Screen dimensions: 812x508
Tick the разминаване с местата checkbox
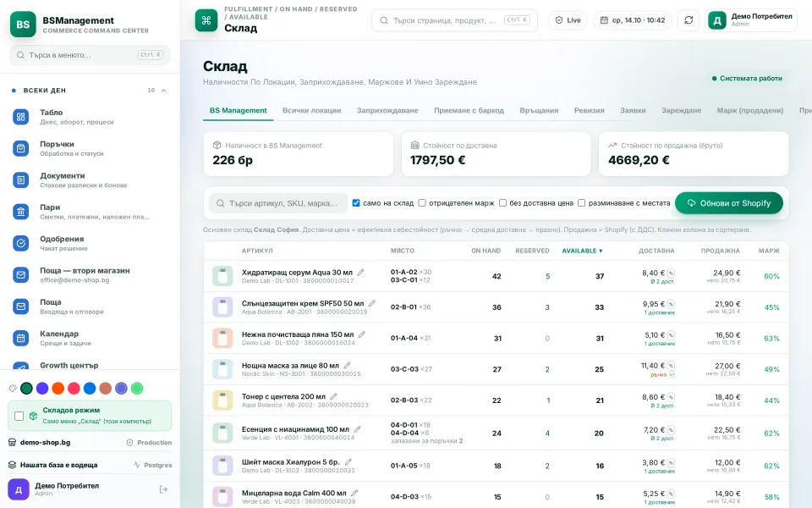click(582, 203)
